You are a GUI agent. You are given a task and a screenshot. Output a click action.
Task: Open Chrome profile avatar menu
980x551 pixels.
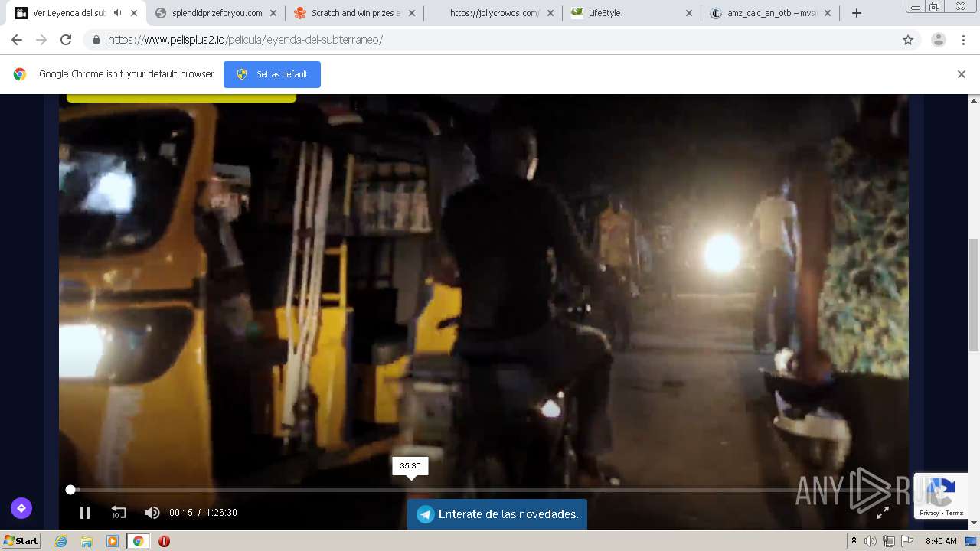point(938,40)
